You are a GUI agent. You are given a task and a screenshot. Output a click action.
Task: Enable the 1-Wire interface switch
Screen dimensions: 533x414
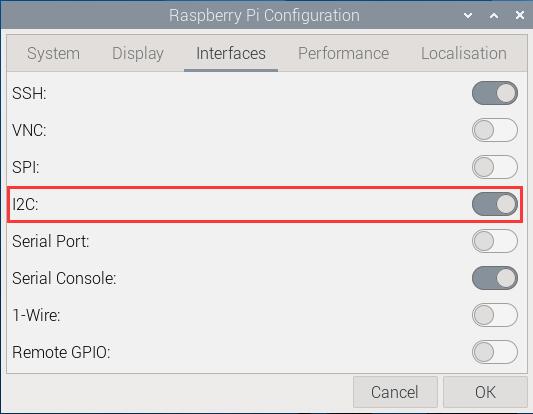click(x=495, y=315)
